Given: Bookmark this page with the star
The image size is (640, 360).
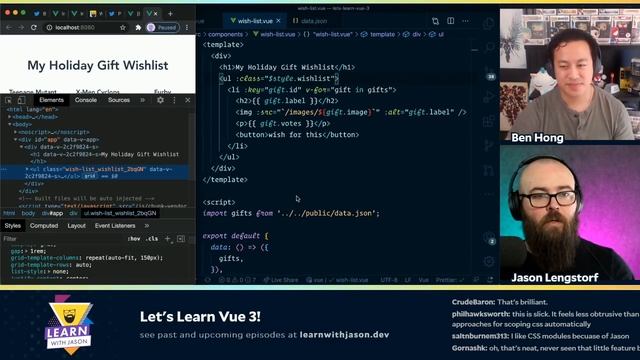Looking at the screenshot, I should point(123,27).
